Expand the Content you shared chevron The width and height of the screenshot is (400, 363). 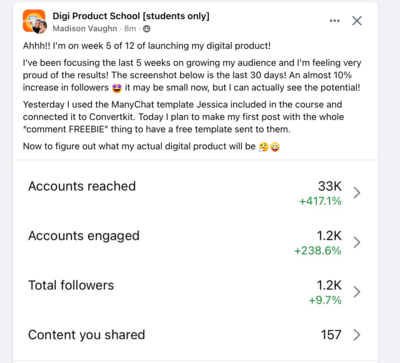pos(357,335)
